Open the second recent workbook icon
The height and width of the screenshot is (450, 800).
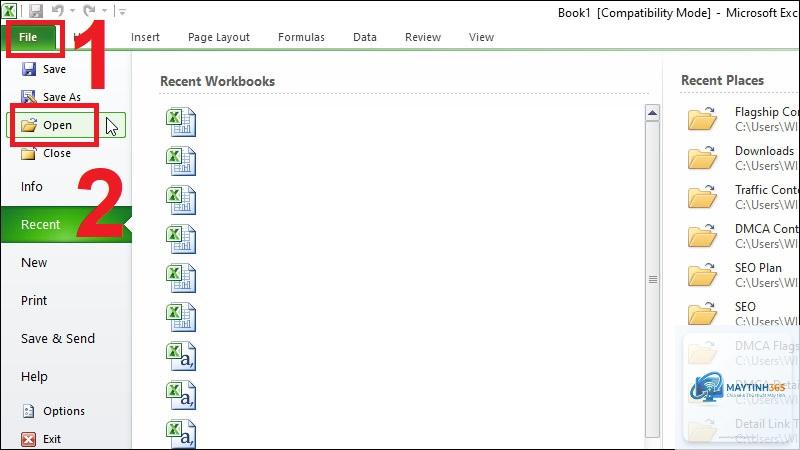pos(181,161)
